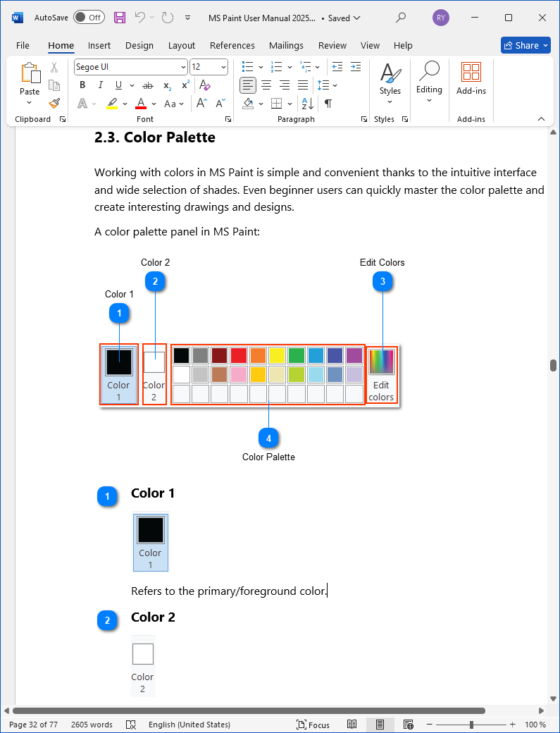The width and height of the screenshot is (560, 733).
Task: Expand the font size dropdown
Action: click(x=224, y=67)
